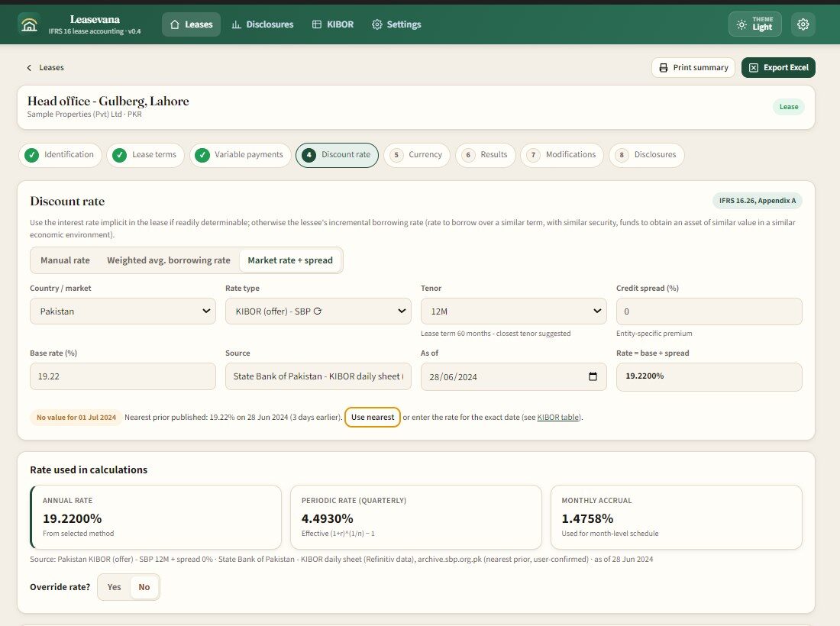Image resolution: width=840 pixels, height=626 pixels.
Task: Toggle the Light theme button
Action: point(754,24)
